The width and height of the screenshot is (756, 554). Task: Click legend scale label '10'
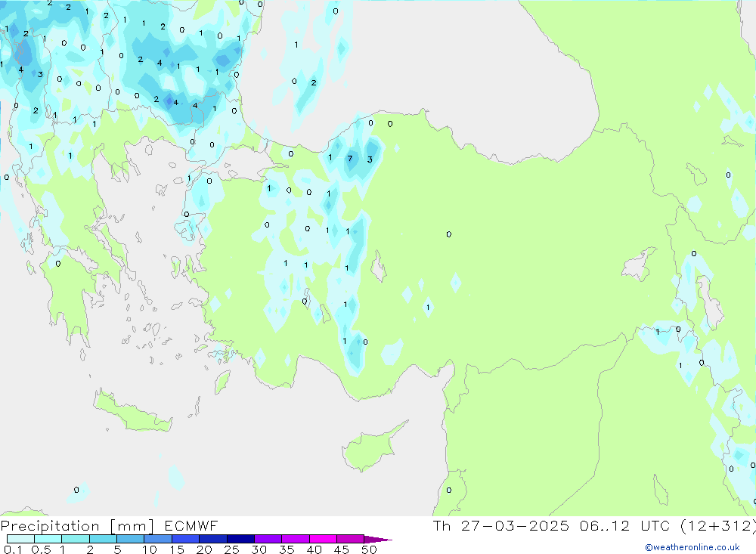(x=150, y=549)
